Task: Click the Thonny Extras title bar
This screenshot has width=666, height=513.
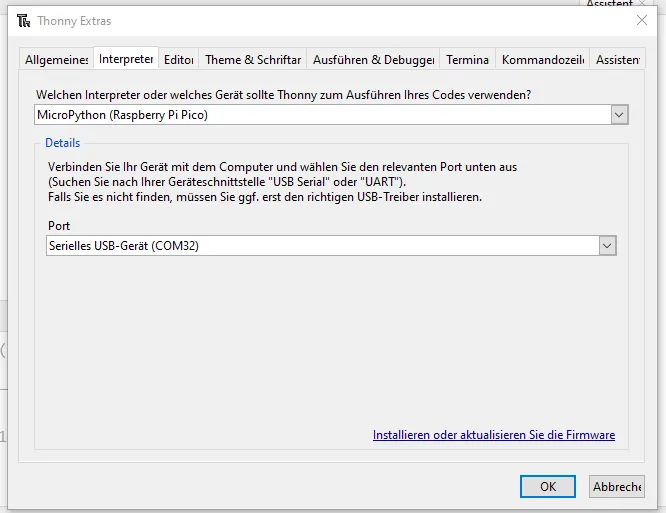Action: pos(300,21)
